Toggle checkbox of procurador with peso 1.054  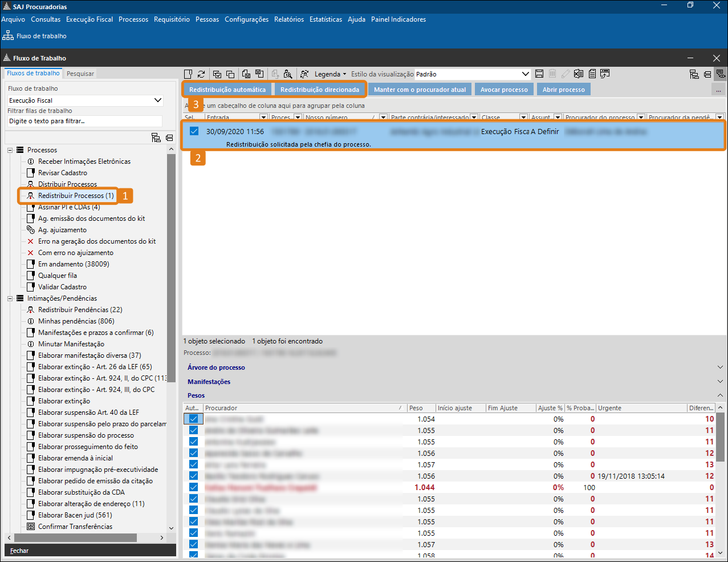[x=193, y=419]
